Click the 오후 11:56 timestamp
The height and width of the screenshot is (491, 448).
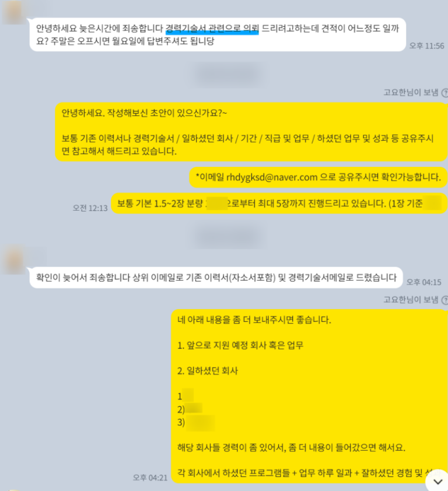coord(426,45)
